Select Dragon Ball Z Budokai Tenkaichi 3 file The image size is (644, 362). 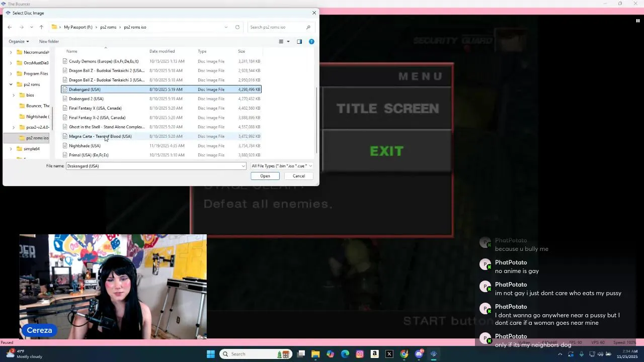coord(161,80)
